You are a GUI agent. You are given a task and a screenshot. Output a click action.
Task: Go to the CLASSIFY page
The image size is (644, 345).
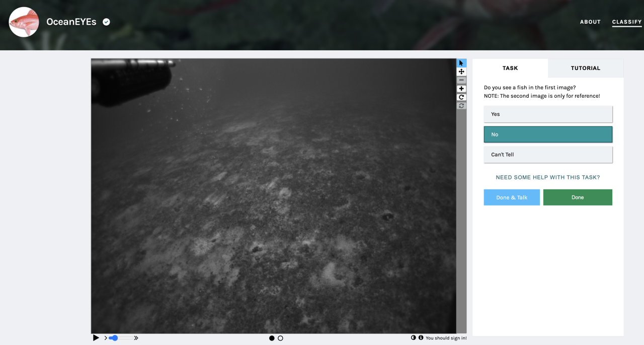(627, 22)
